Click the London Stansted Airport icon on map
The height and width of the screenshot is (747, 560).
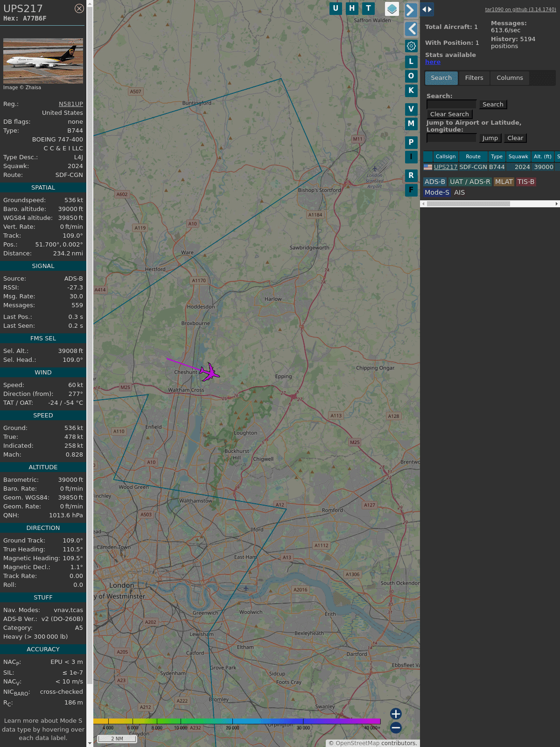(x=375, y=169)
